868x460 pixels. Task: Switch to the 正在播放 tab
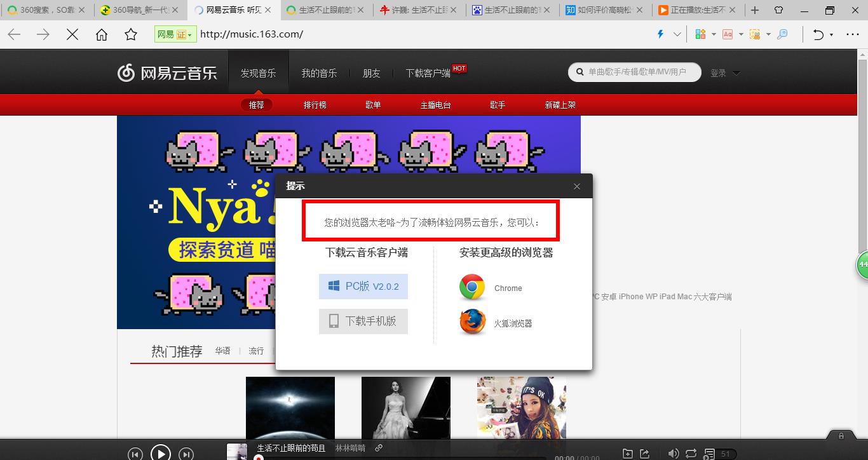click(698, 10)
